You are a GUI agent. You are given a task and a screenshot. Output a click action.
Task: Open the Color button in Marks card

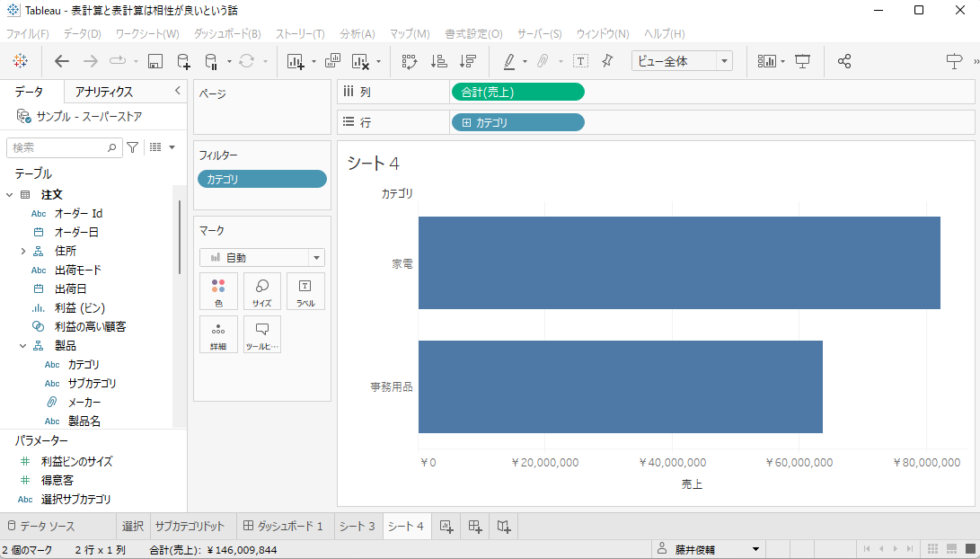tap(218, 291)
